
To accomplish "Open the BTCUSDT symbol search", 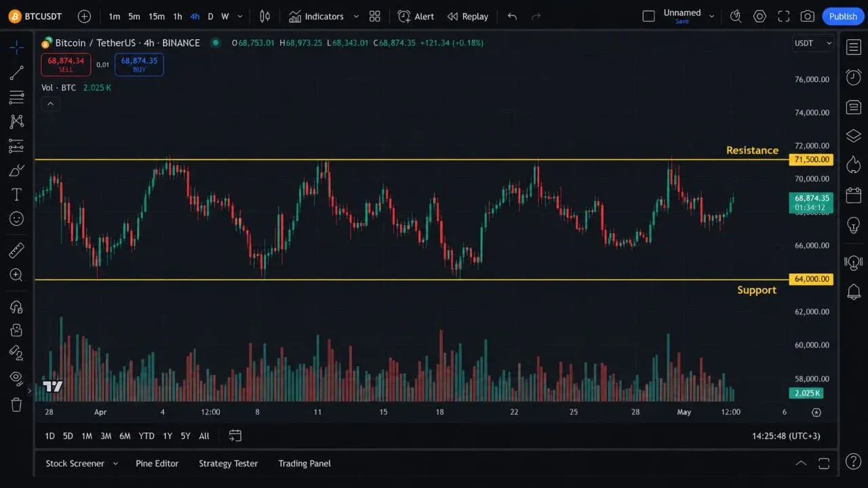I will 35,16.
